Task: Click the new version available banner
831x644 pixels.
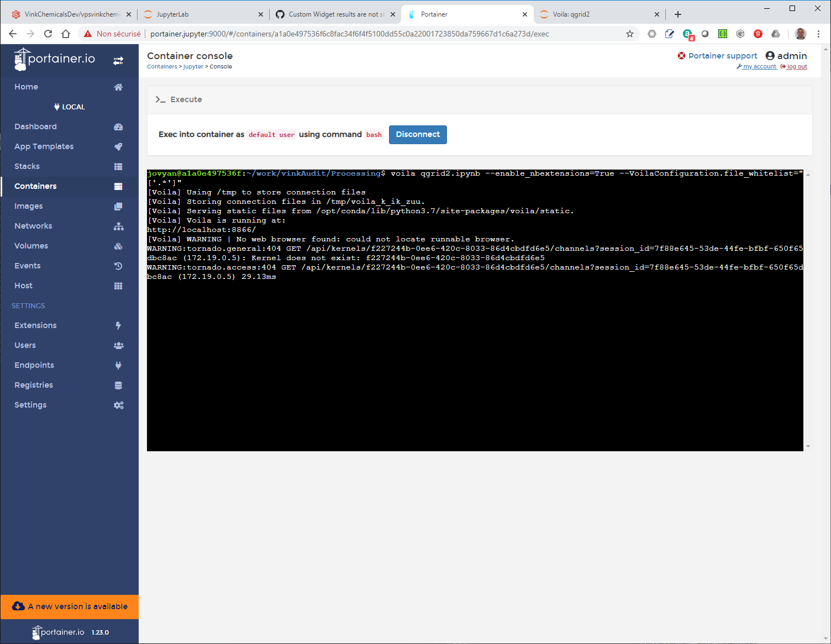Action: [x=70, y=606]
